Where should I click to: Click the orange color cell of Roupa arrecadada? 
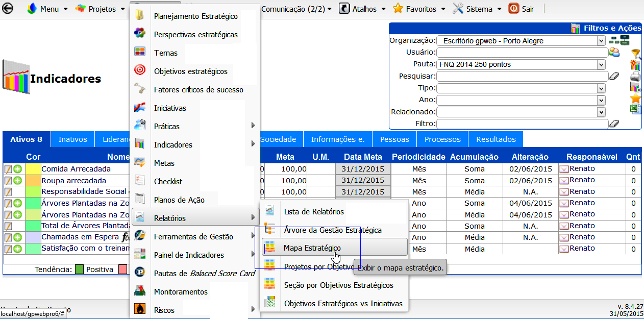click(33, 180)
